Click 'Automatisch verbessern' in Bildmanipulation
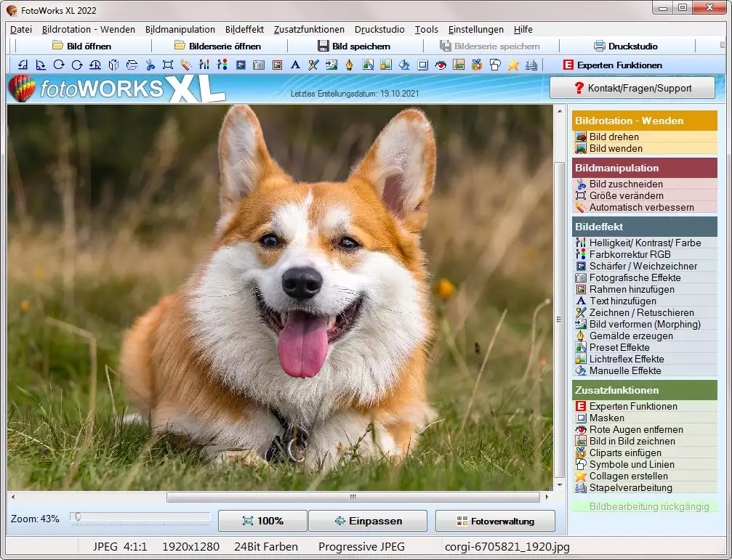 click(x=640, y=207)
